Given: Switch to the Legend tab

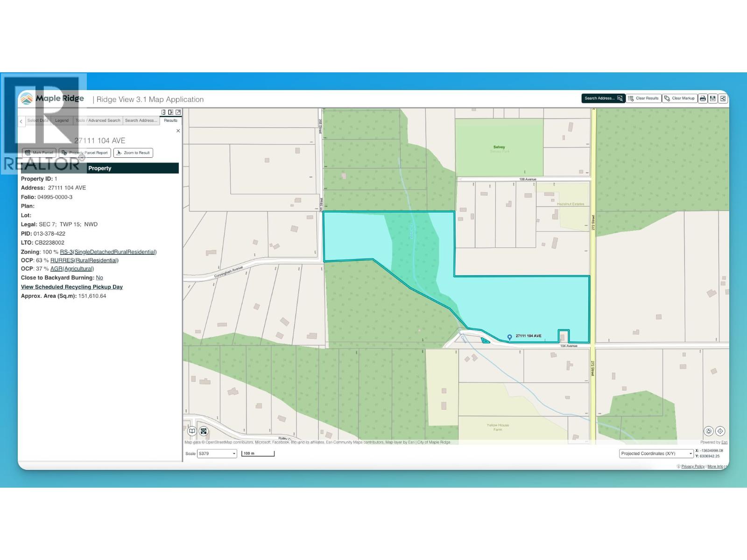Looking at the screenshot, I should coord(62,120).
